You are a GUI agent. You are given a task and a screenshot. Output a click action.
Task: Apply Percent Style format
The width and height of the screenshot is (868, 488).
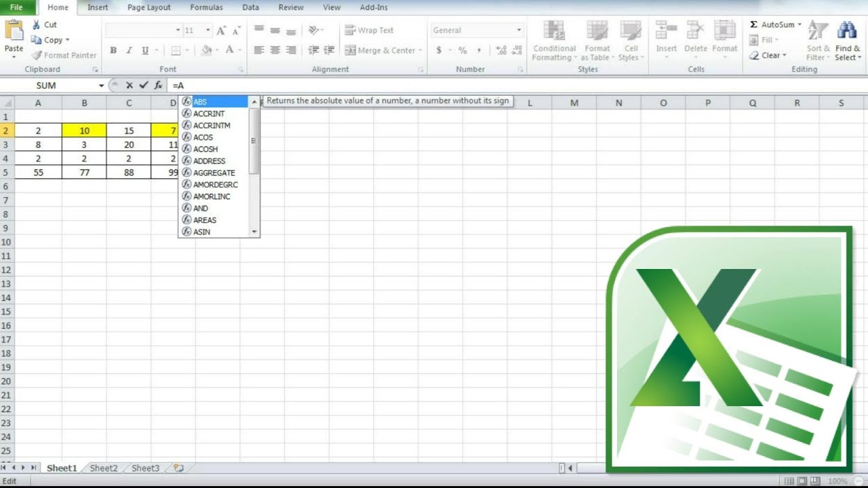[462, 50]
